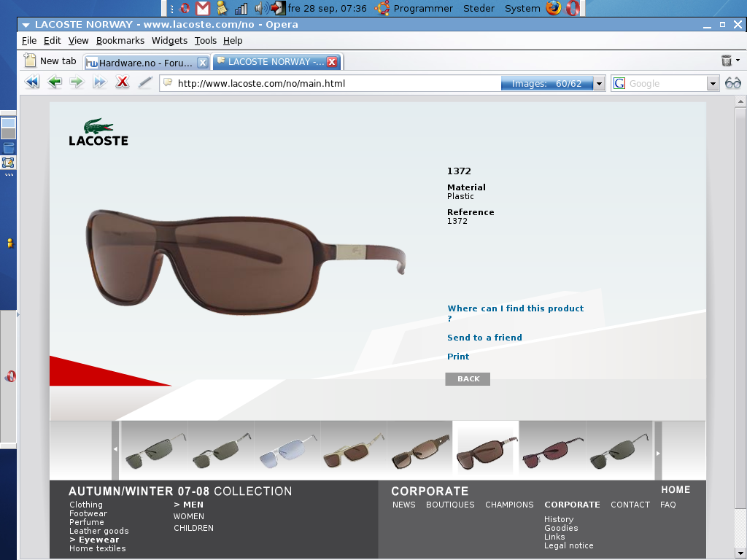The height and width of the screenshot is (560, 747).
Task: Click the Print link
Action: point(458,357)
